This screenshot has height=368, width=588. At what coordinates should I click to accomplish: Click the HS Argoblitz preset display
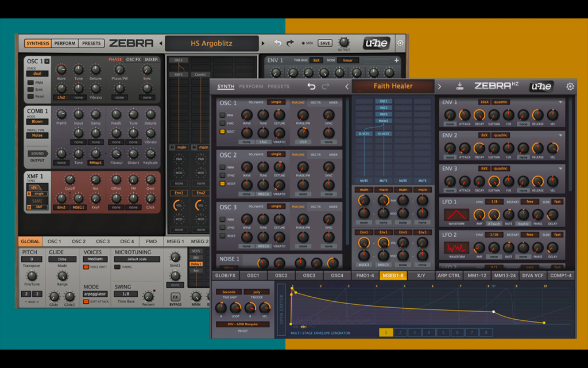pos(211,43)
